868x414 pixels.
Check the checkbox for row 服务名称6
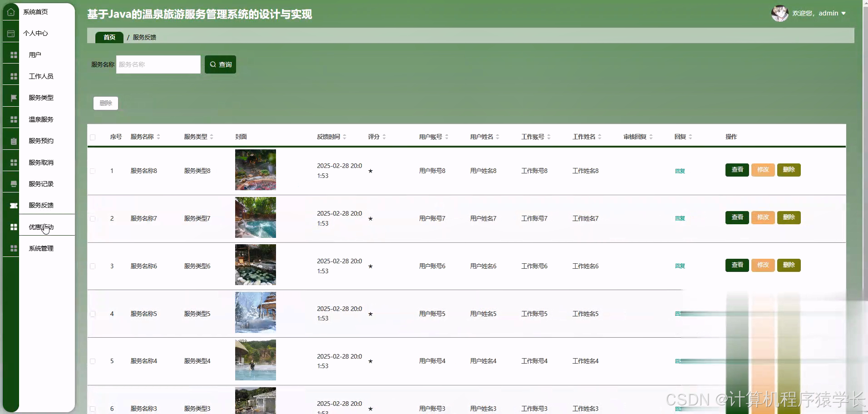pos(93,266)
